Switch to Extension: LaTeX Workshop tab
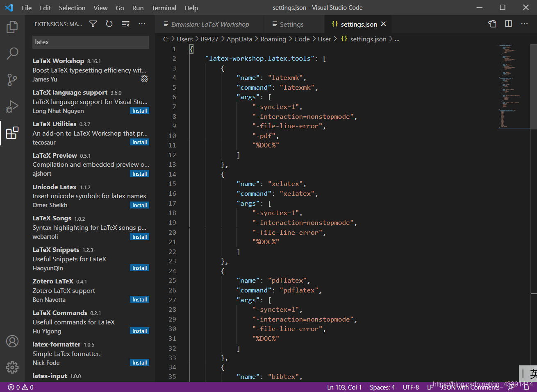Viewport: 537px width, 392px height. click(209, 24)
